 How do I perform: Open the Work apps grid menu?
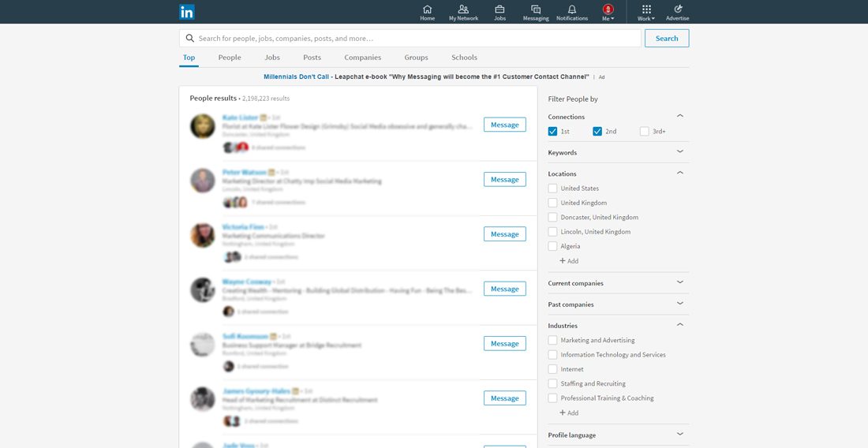[646, 12]
